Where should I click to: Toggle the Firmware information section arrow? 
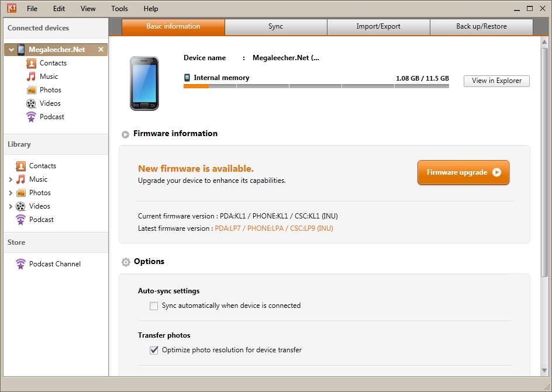125,134
